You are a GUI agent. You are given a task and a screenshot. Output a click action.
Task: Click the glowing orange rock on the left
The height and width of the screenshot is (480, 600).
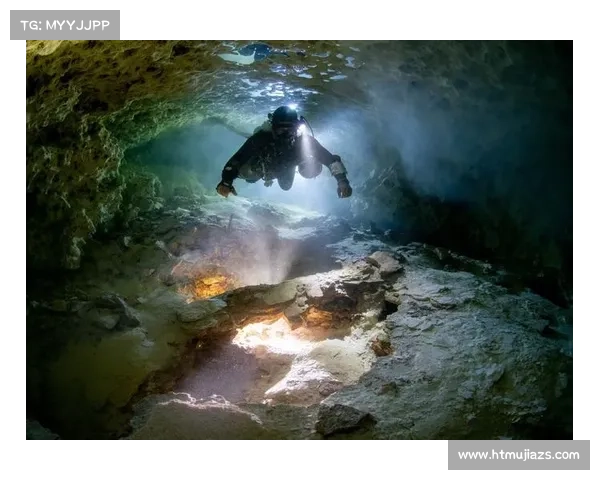click(212, 286)
